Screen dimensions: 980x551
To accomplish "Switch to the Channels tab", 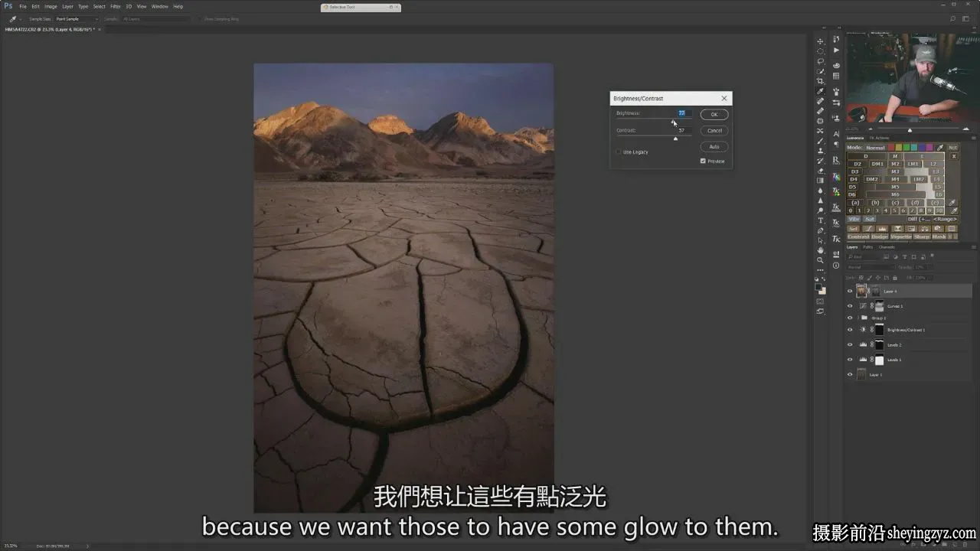I will coord(887,247).
